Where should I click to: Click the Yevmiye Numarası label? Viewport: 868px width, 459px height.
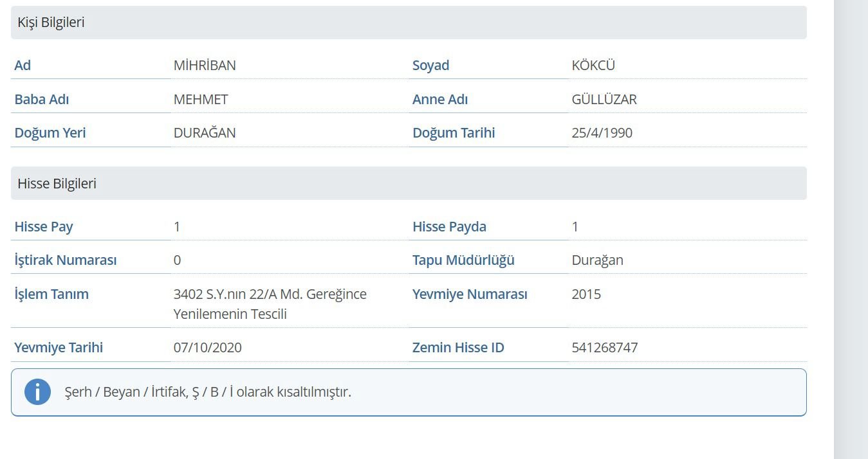click(x=470, y=294)
